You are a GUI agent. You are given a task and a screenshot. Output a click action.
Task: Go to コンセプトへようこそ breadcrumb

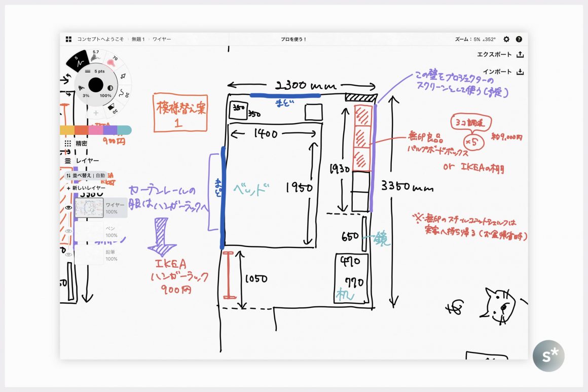pos(100,39)
